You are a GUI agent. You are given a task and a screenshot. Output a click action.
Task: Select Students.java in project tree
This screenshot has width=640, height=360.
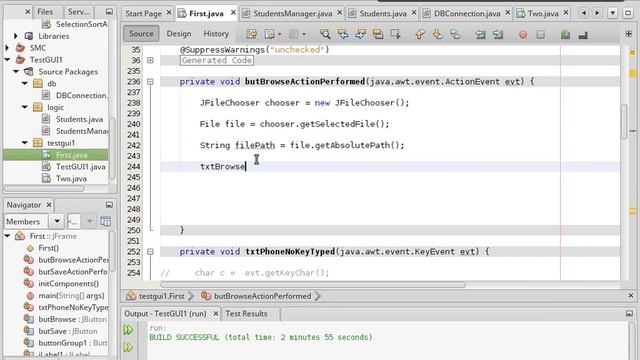79,119
